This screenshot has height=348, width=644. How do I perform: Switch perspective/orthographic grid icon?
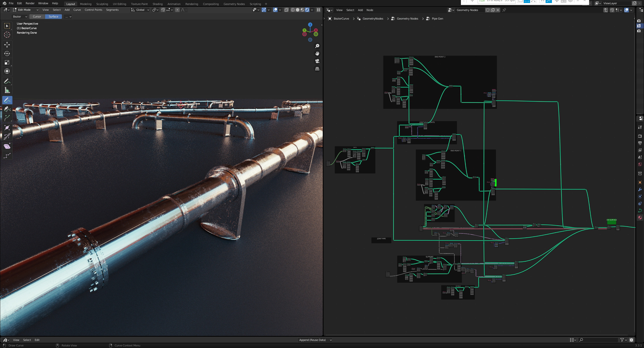point(317,69)
